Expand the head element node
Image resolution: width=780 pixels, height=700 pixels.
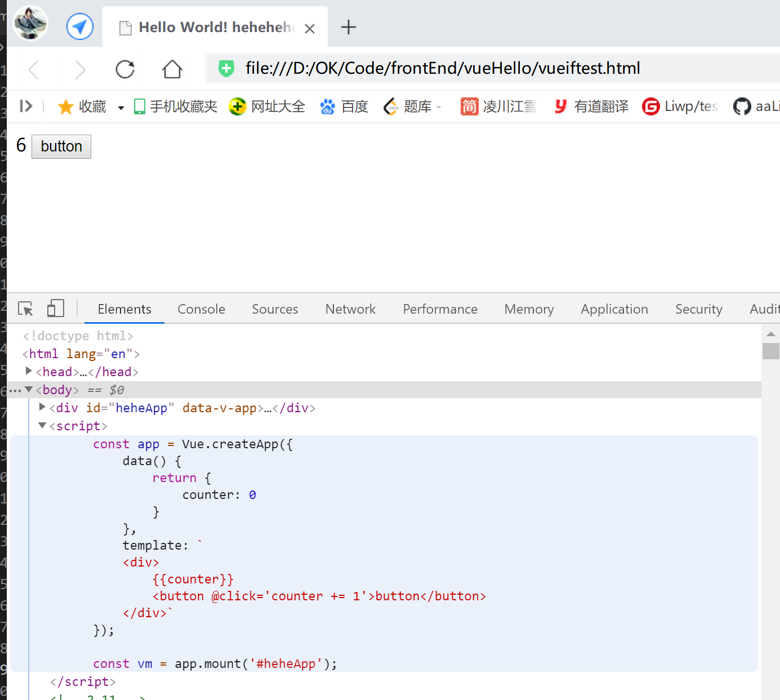click(x=29, y=371)
